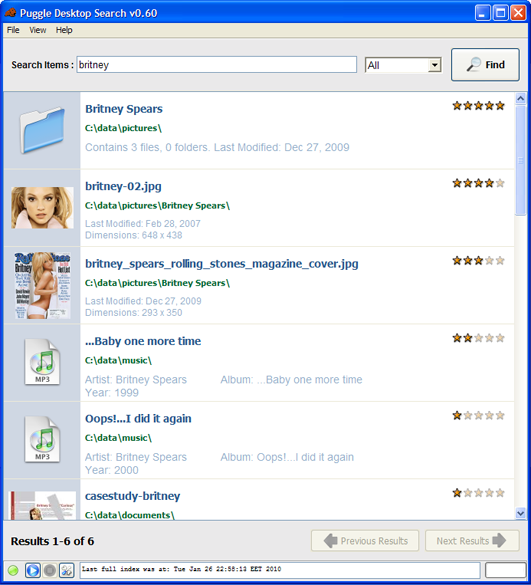
Task: Open the View menu
Action: [38, 30]
